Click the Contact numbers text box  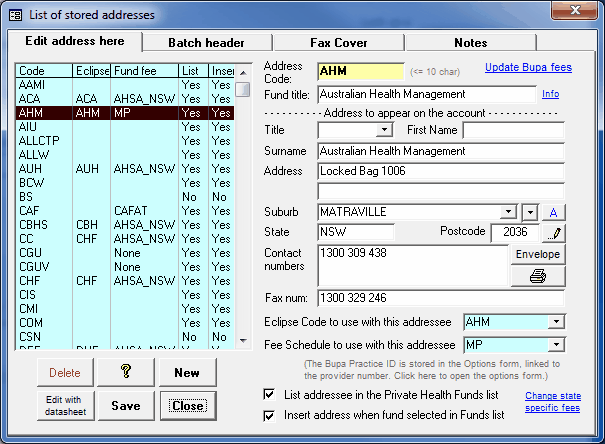point(413,265)
